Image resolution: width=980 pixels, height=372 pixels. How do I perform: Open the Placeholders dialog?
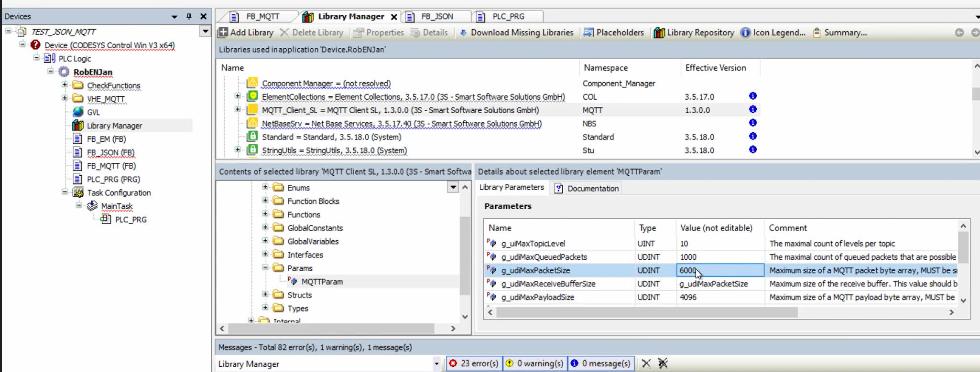pyautogui.click(x=614, y=32)
